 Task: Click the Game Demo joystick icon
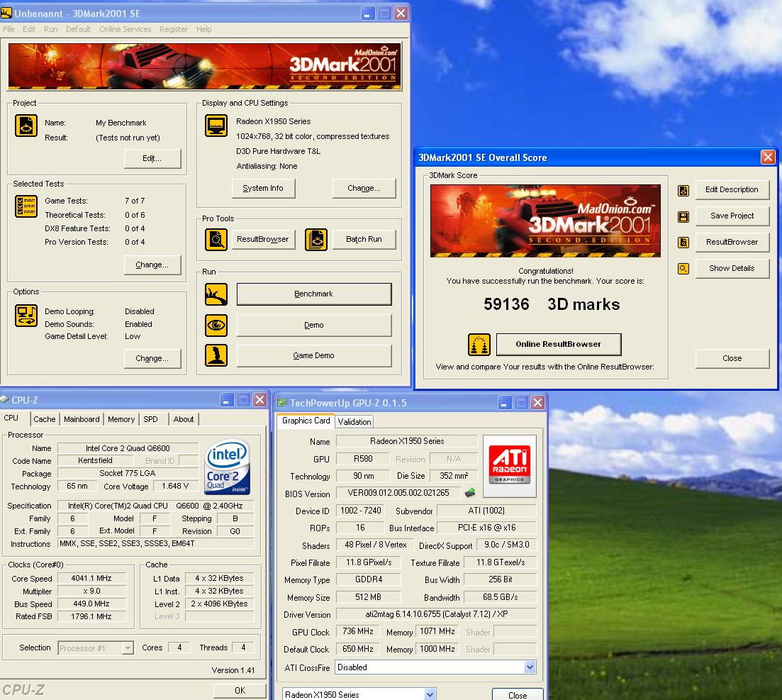point(216,356)
